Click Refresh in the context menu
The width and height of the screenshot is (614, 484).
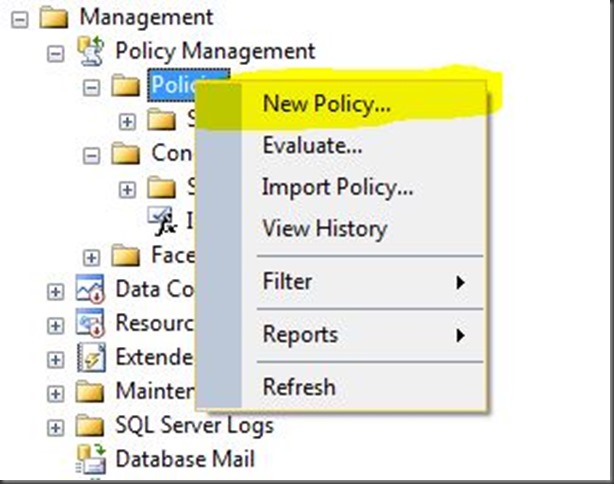coord(299,387)
